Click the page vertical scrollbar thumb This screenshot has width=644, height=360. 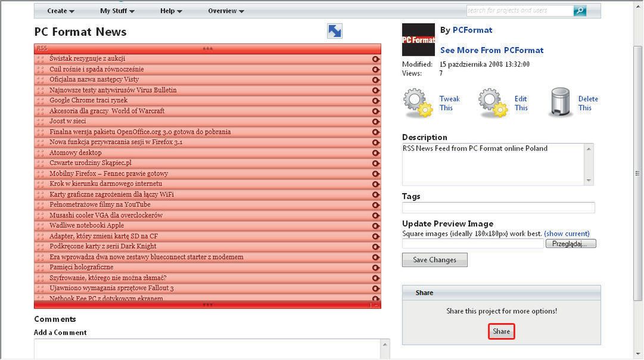[x=637, y=173]
